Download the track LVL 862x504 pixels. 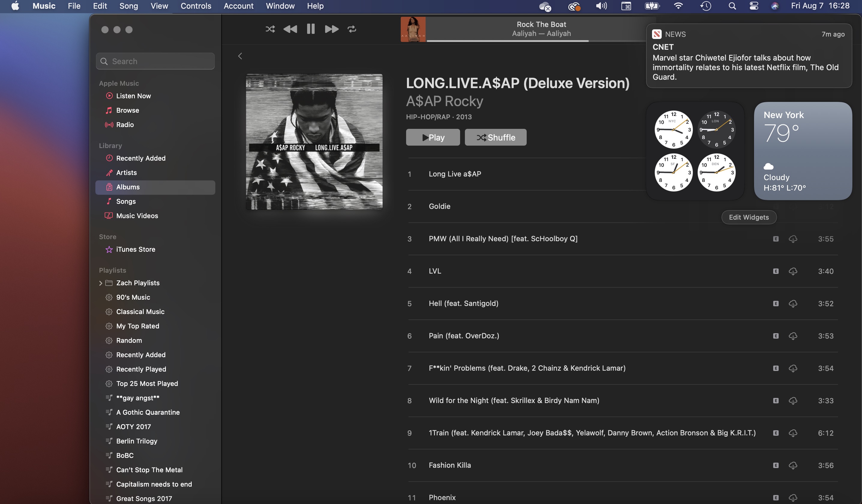(x=793, y=271)
